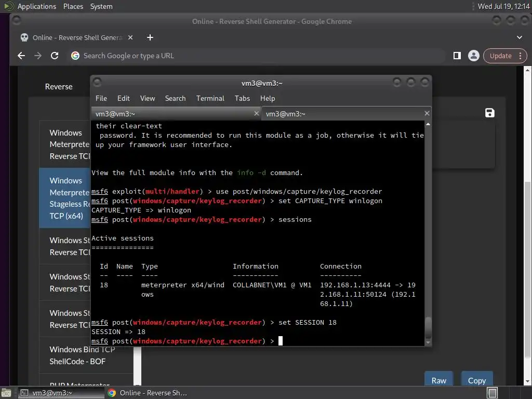Open a new Chrome tab
Screen dimensions: 532x399
[150, 37]
